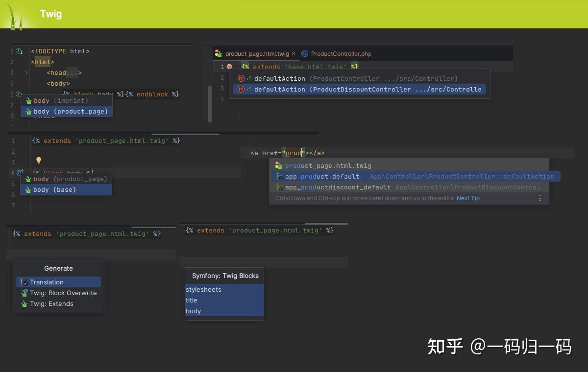Select body (base) in the popup

[x=66, y=189]
